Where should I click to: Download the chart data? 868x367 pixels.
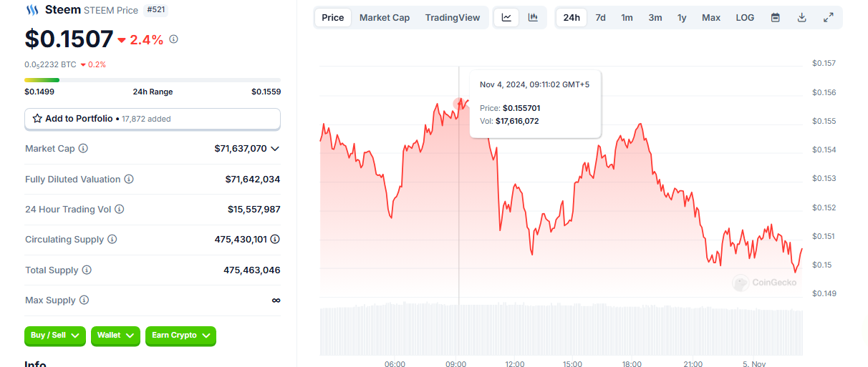pyautogui.click(x=801, y=17)
